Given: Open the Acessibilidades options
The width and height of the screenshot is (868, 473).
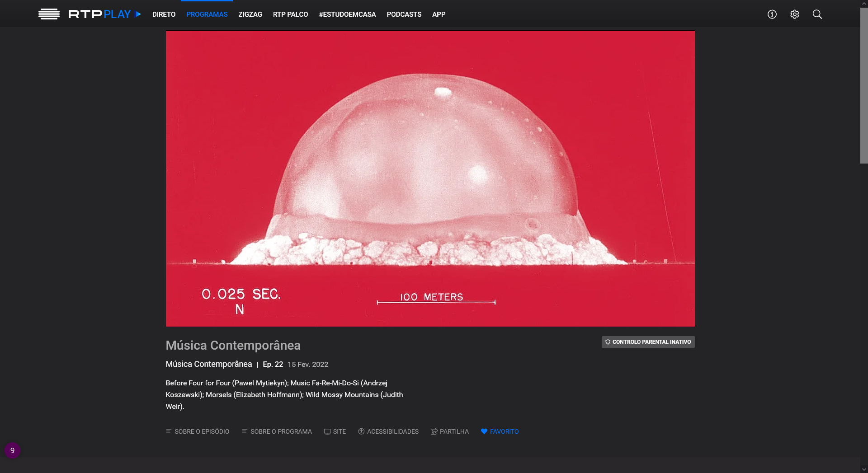Looking at the screenshot, I should (x=388, y=431).
